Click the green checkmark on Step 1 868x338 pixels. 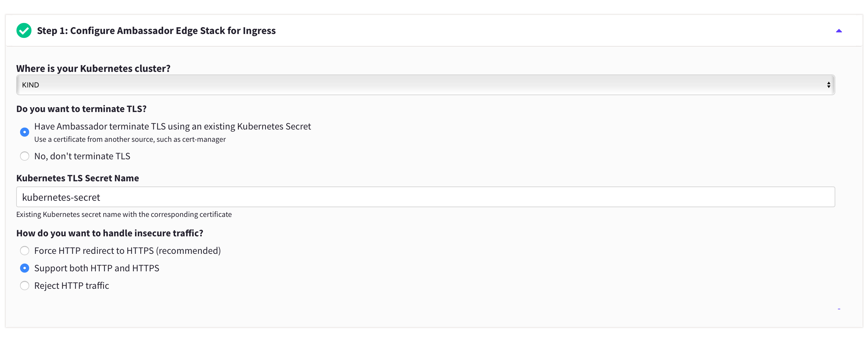[x=24, y=30]
